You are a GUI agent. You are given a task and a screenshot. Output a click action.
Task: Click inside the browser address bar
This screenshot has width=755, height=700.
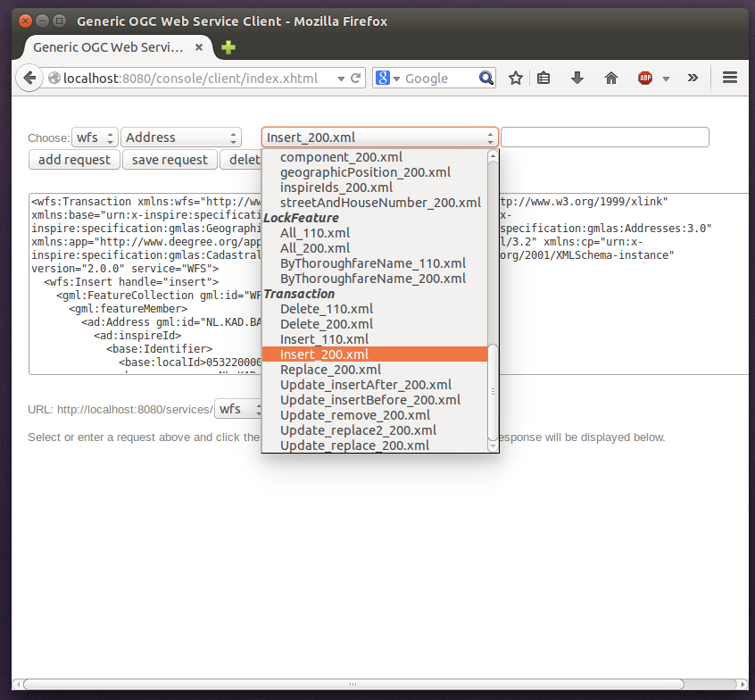(196, 78)
